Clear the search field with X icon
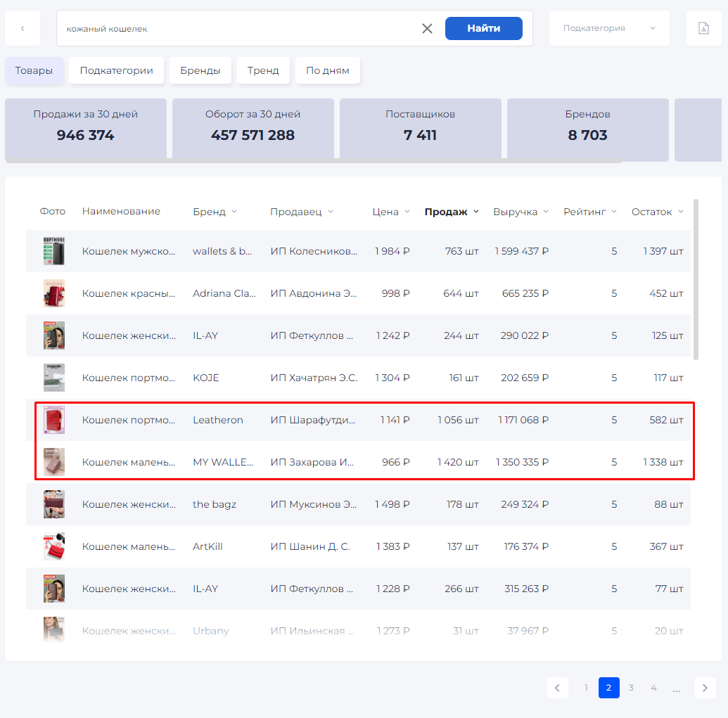Viewport: 728px width, 718px height. click(427, 29)
